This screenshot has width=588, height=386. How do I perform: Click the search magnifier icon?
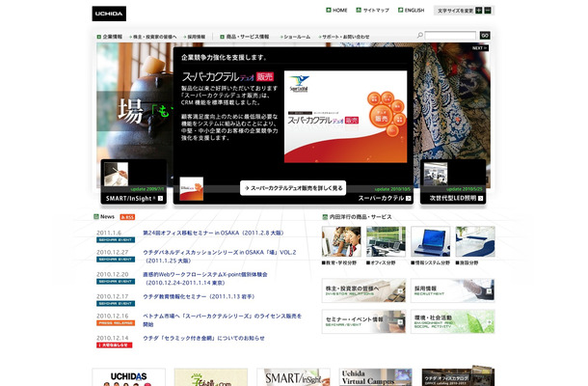[x=420, y=36]
